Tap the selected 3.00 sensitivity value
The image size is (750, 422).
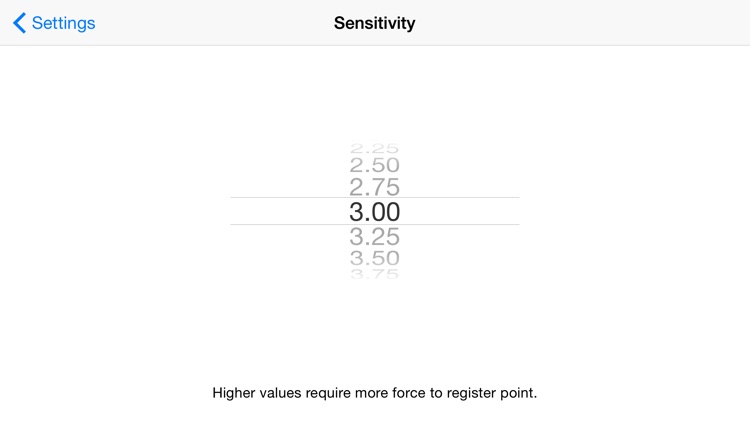point(374,211)
